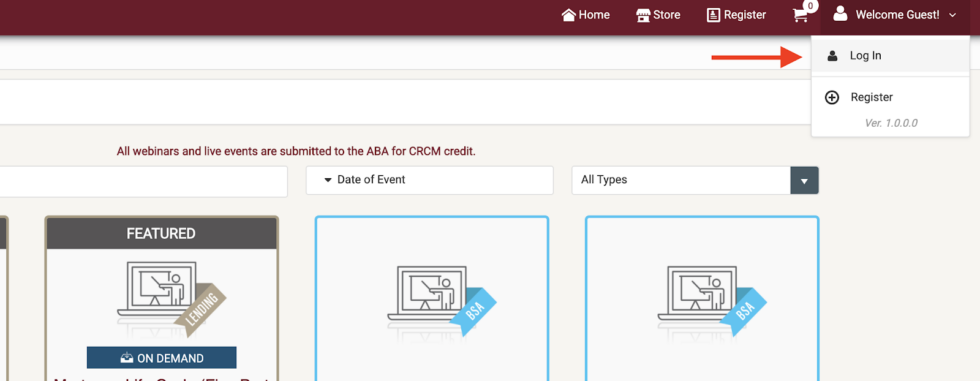
Task: Select Log In from user menu
Action: (x=891, y=56)
